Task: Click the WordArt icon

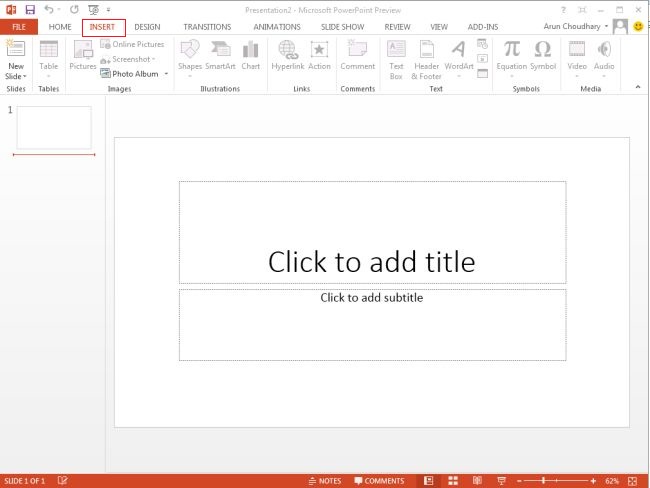Action: point(458,49)
